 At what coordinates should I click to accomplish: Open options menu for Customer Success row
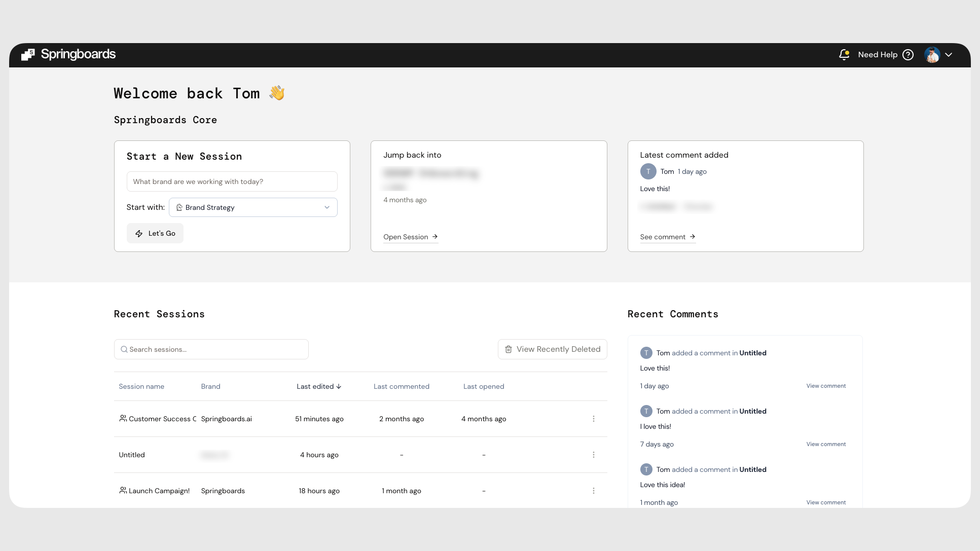point(593,419)
